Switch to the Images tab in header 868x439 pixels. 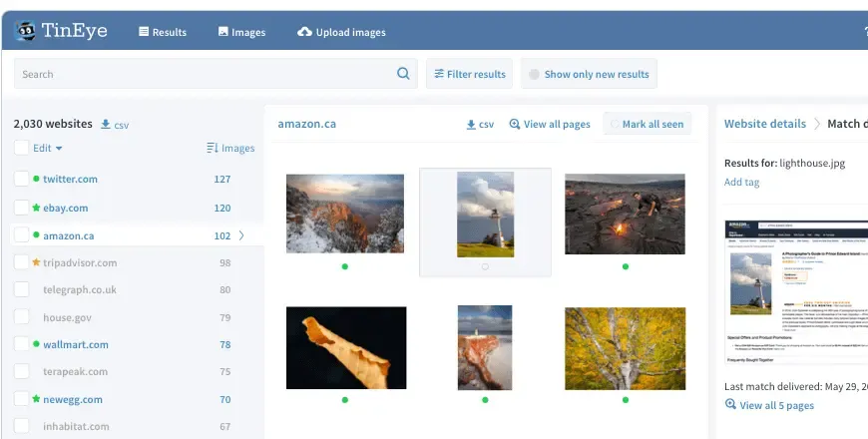point(241,32)
